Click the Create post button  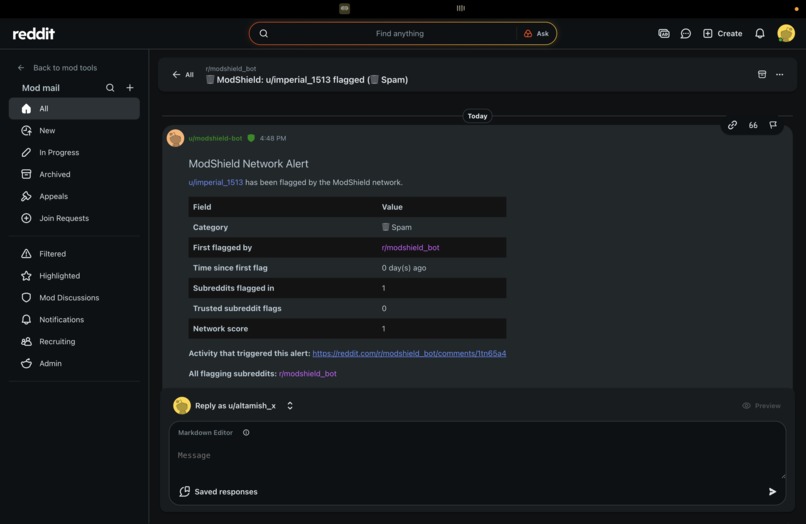click(722, 33)
